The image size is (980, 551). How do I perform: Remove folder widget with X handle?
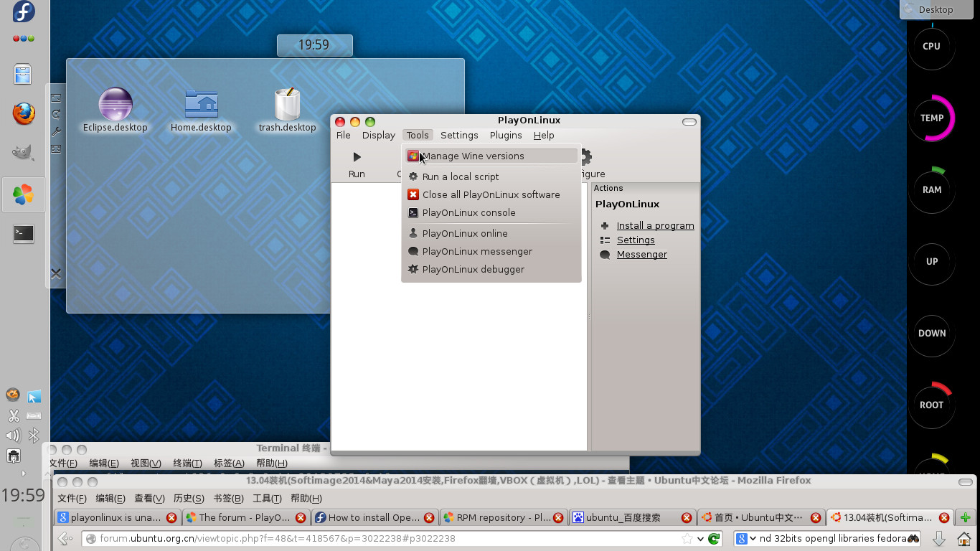[x=56, y=273]
